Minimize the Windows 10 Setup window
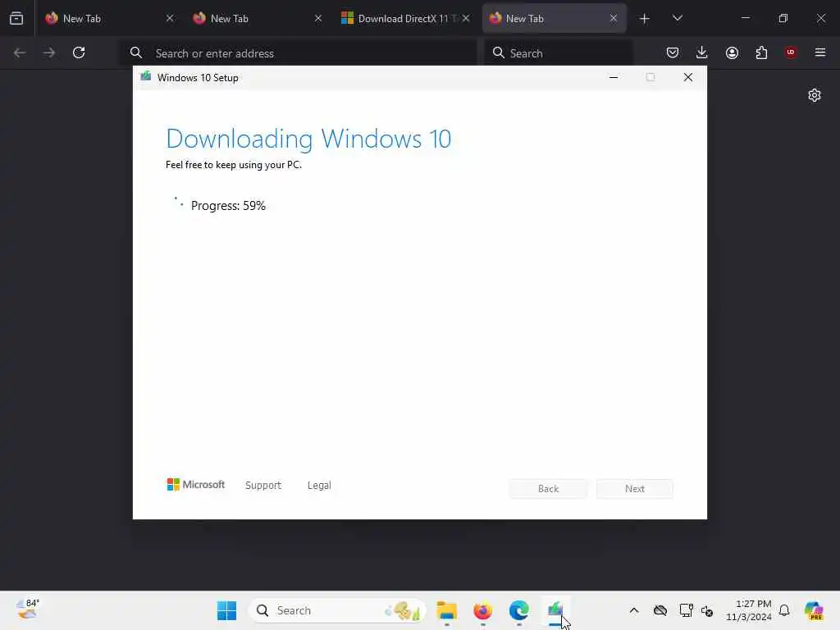Viewport: 840px width, 630px height. pyautogui.click(x=614, y=78)
